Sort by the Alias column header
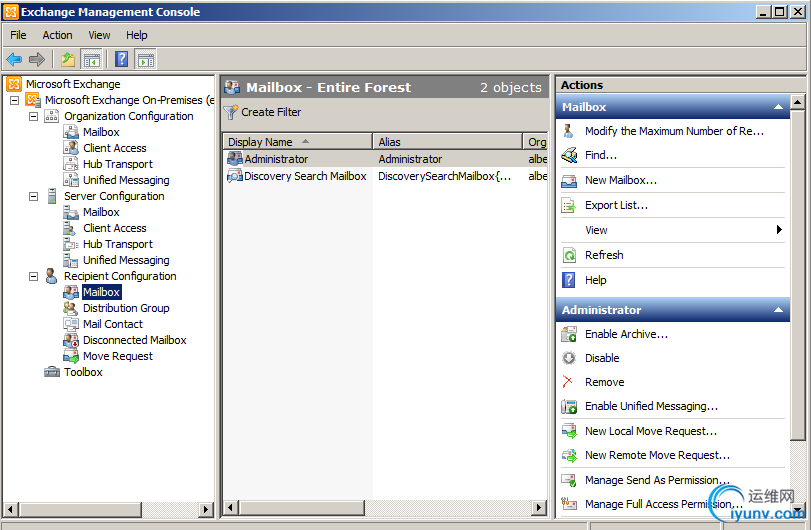This screenshot has height=530, width=811. tap(447, 142)
